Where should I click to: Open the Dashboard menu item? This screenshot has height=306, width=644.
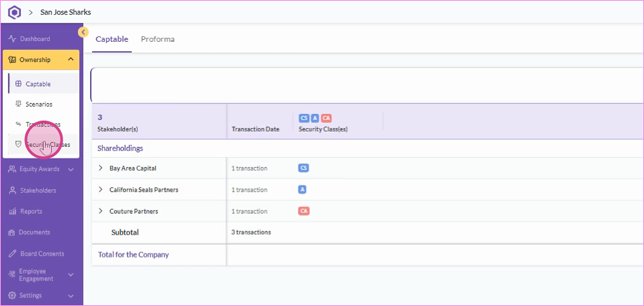35,39
